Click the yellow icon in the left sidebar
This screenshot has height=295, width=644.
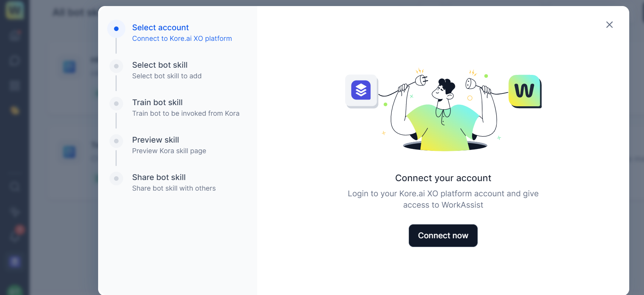(x=15, y=110)
